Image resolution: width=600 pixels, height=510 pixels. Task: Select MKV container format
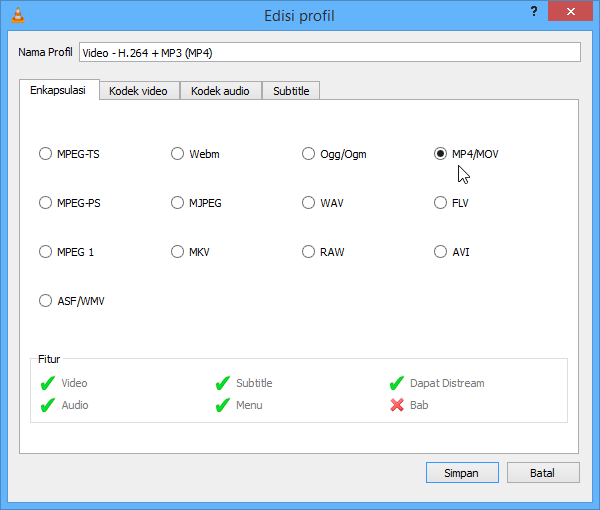click(x=177, y=252)
